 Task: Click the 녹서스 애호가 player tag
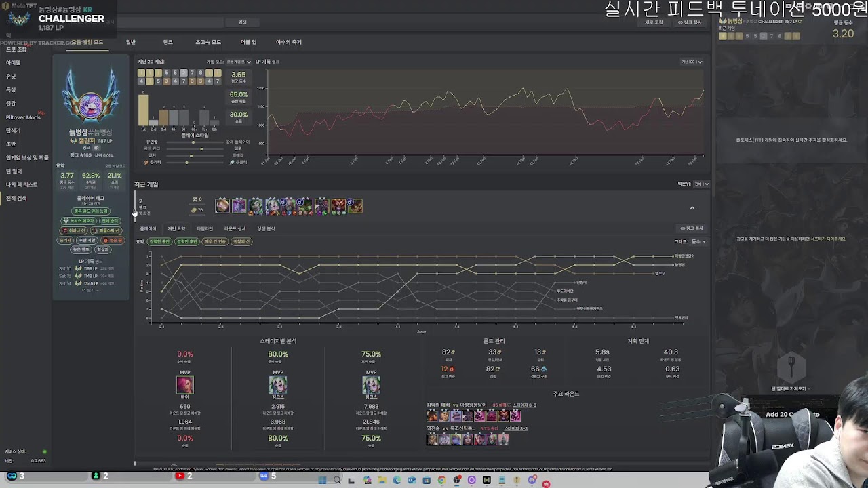coord(79,221)
